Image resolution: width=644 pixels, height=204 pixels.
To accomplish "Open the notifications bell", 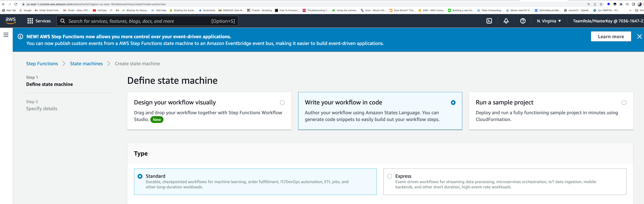I will click(x=506, y=21).
